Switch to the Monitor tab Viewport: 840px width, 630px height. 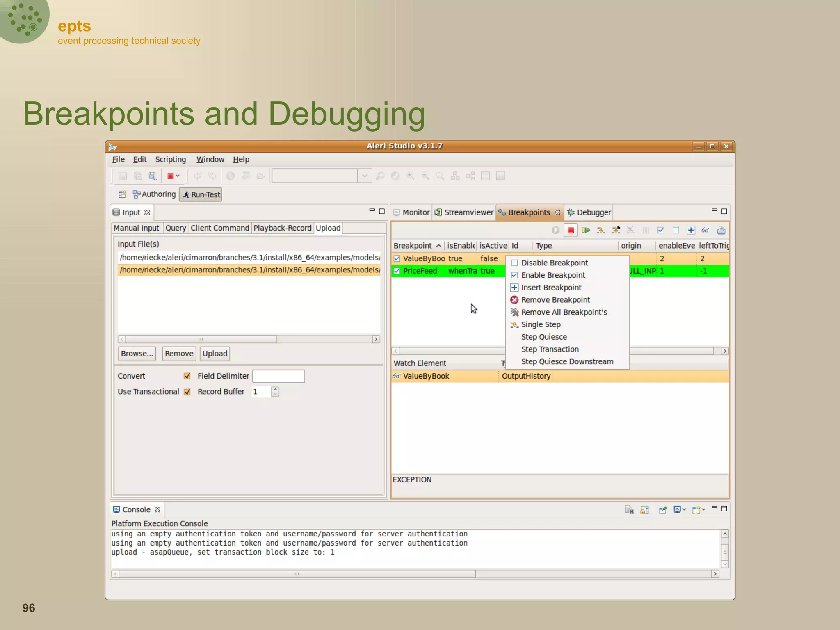(412, 212)
